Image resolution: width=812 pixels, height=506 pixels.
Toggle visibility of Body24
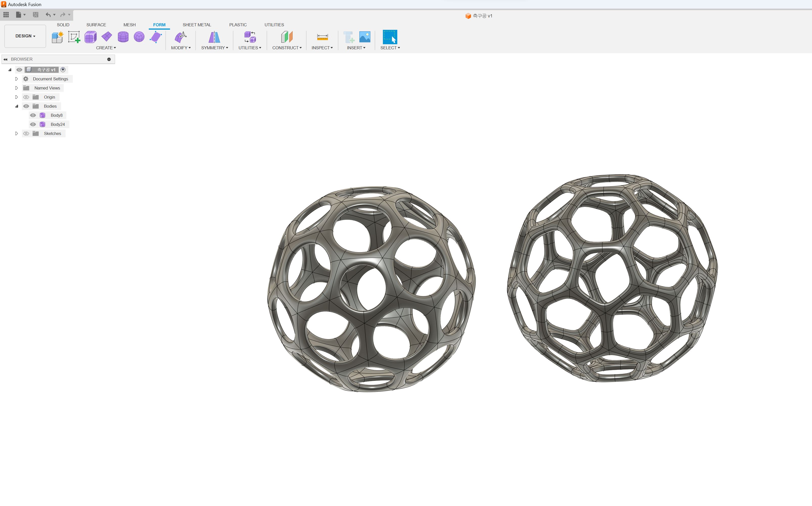tap(33, 124)
